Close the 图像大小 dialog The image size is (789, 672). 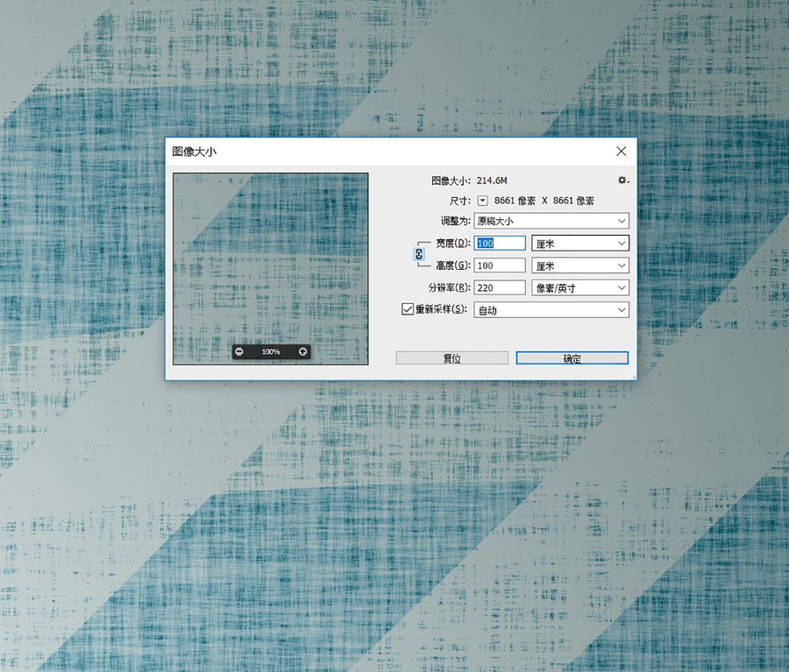pos(622,152)
